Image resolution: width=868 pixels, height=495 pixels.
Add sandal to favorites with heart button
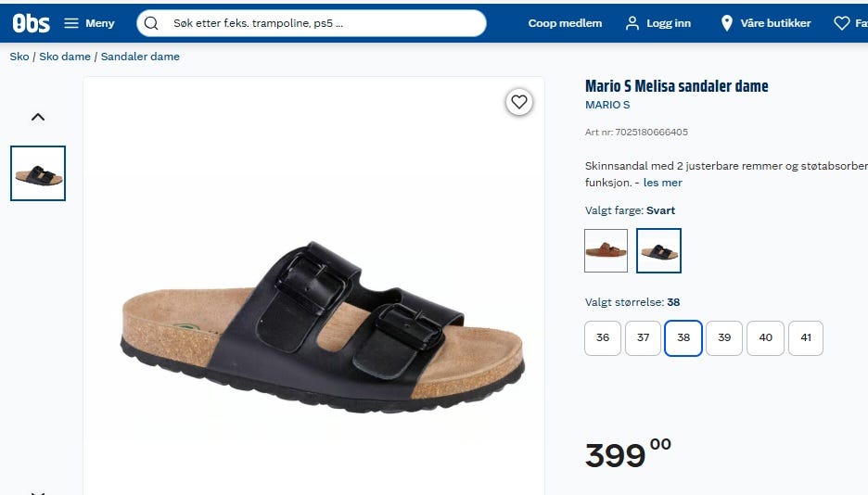(518, 102)
